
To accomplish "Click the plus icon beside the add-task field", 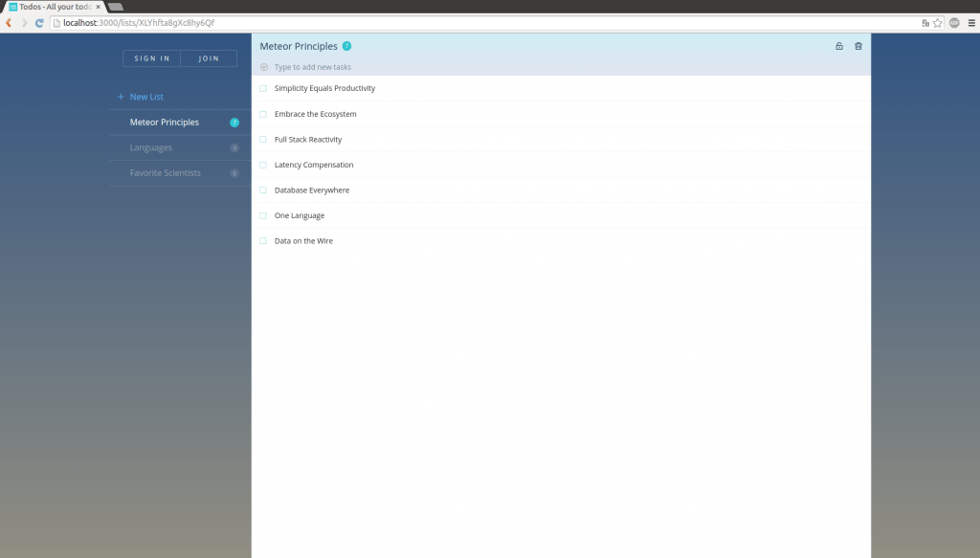I will coord(263,66).
